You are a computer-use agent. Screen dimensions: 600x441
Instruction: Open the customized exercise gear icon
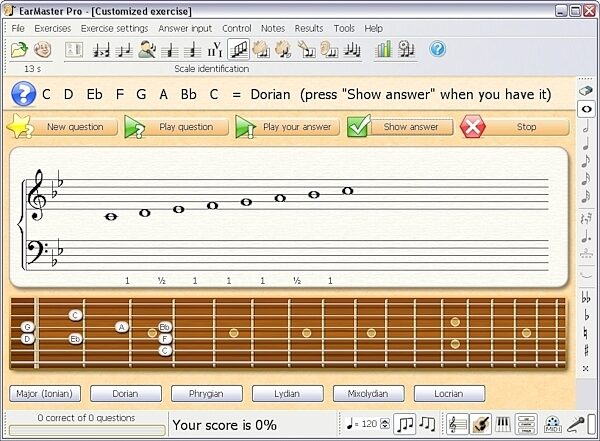[x=406, y=49]
